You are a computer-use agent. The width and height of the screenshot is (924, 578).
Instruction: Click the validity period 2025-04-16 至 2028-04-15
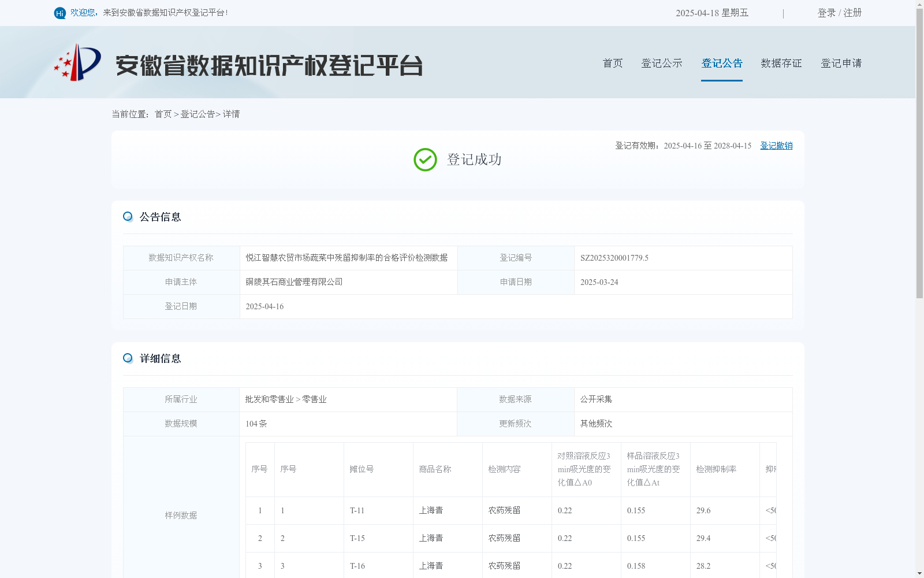(707, 146)
